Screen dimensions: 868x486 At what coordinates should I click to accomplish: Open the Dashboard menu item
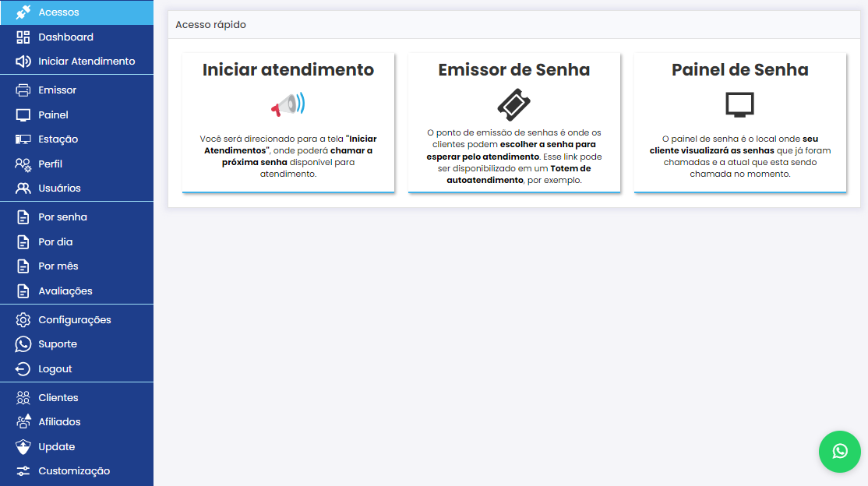(x=65, y=37)
